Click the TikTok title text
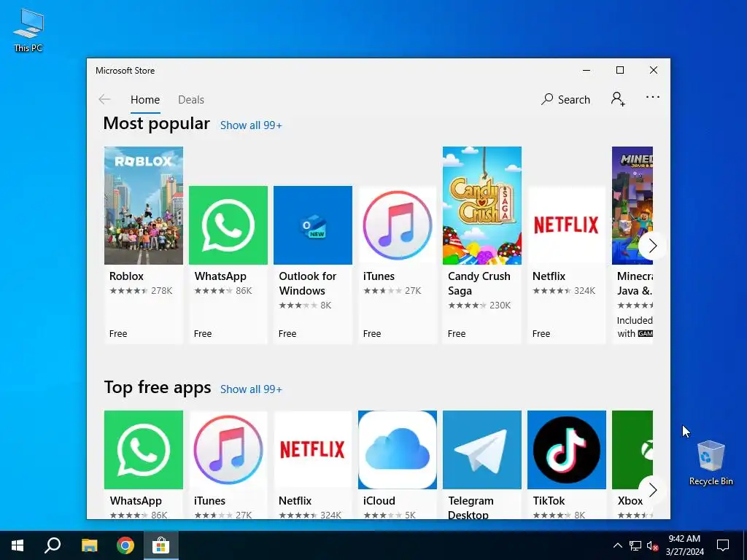The width and height of the screenshot is (747, 560). click(x=549, y=501)
